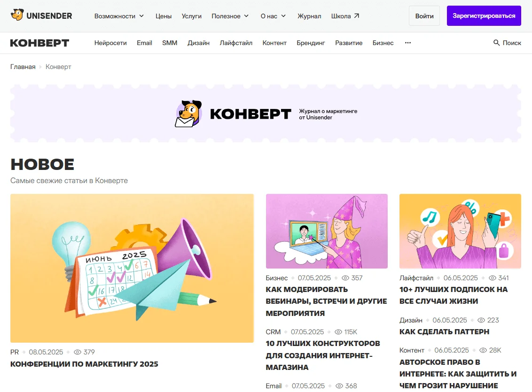Click the Войти button

click(x=424, y=15)
